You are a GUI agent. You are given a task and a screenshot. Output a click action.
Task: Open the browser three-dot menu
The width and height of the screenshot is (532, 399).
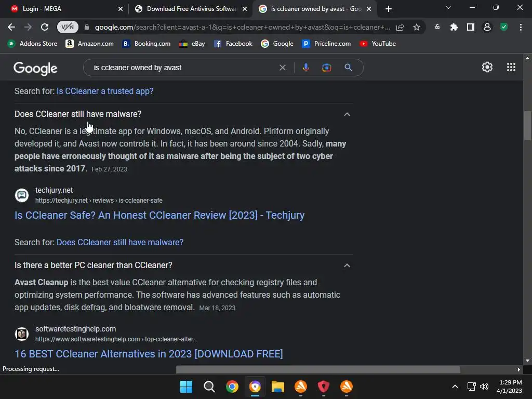pos(521,27)
